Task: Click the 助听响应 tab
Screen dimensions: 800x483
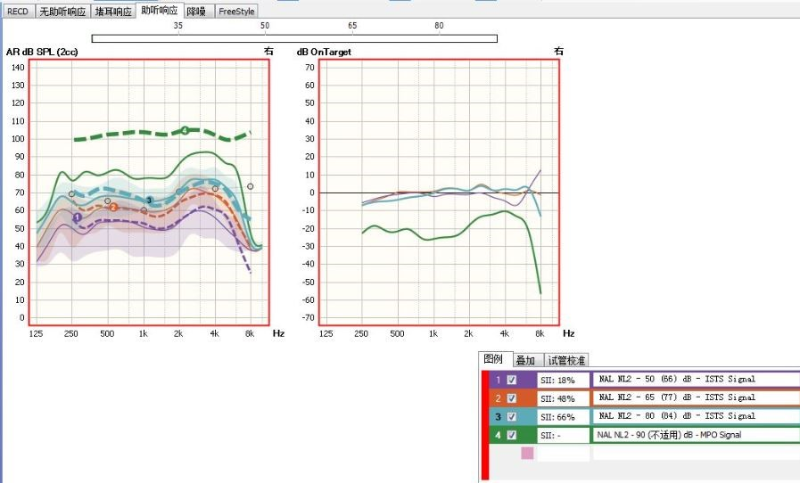Action: coord(159,11)
